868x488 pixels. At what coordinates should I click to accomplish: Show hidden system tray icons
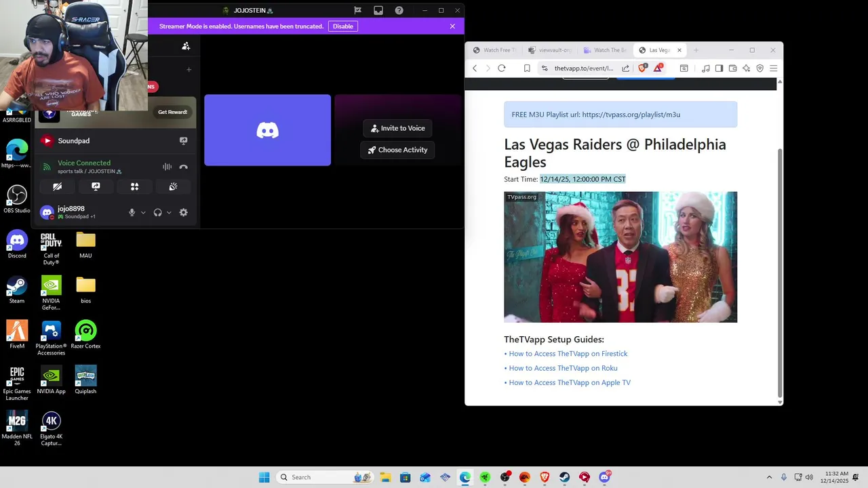tap(769, 477)
